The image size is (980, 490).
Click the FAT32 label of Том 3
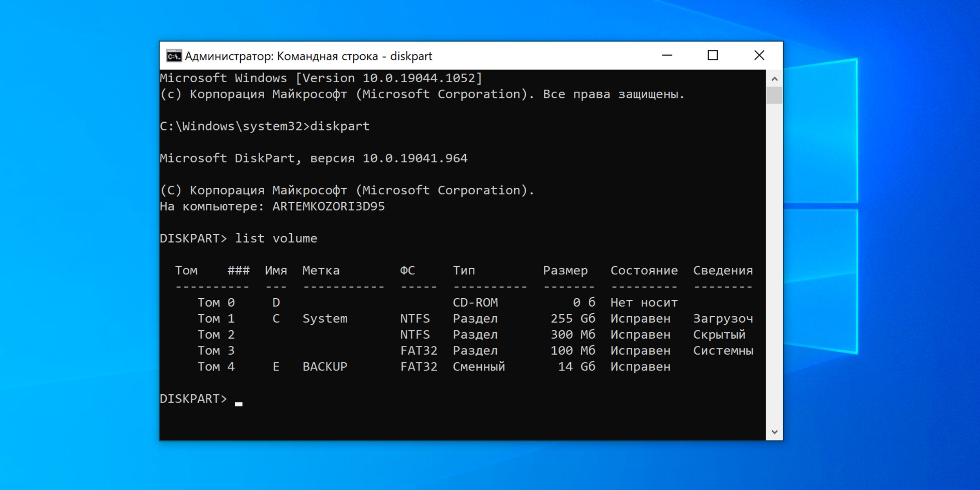point(419,350)
